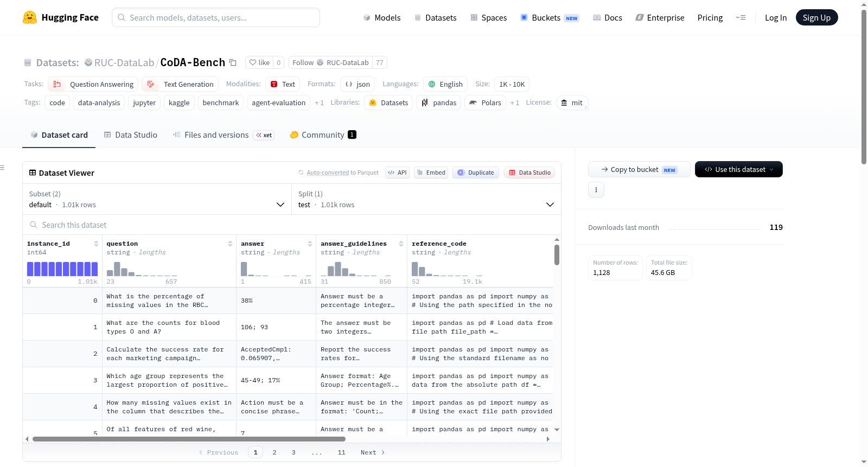Copy dataset name with the copy icon

[x=233, y=62]
